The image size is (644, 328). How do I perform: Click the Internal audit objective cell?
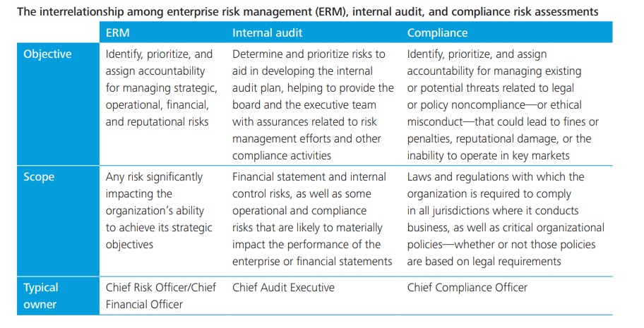(x=313, y=104)
